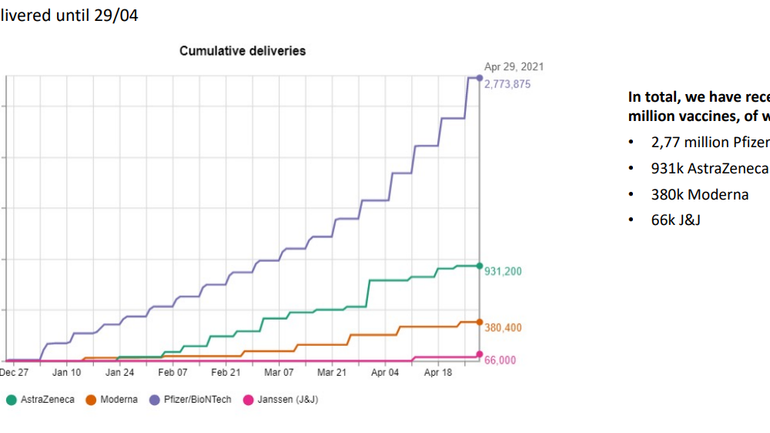Toggle the AstraZeneca series legend label
The width and height of the screenshot is (770, 433).
(49, 400)
